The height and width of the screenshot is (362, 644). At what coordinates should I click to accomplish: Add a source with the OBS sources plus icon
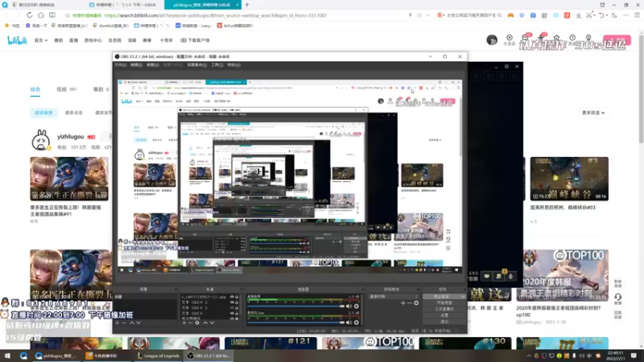(x=184, y=323)
